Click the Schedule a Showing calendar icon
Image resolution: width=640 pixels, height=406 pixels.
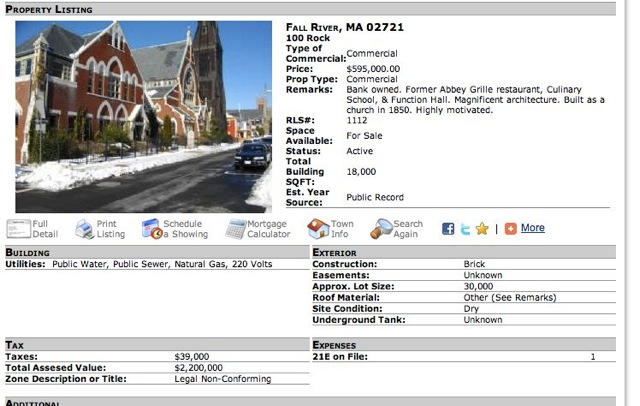coord(152,229)
